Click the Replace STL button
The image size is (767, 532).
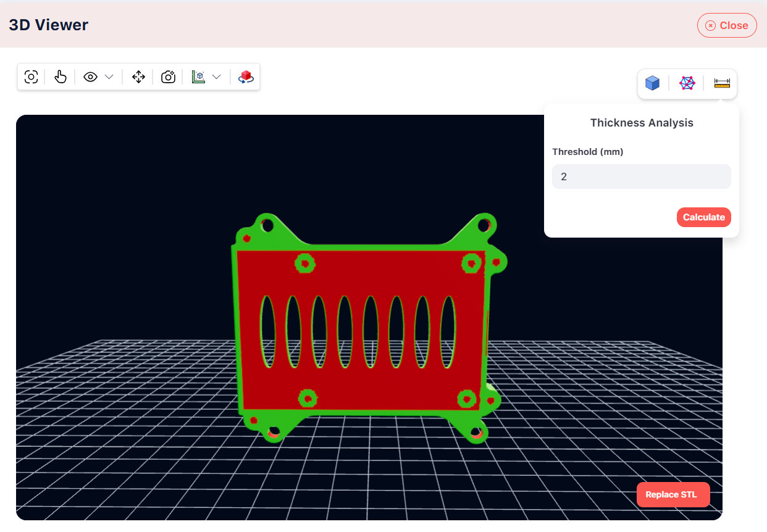tap(673, 494)
